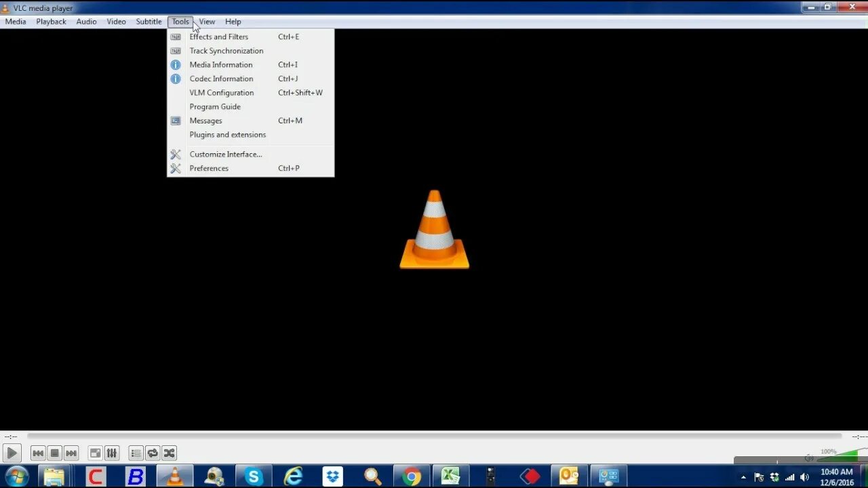Open Codec Information entry
This screenshot has width=868, height=488.
[x=250, y=79]
